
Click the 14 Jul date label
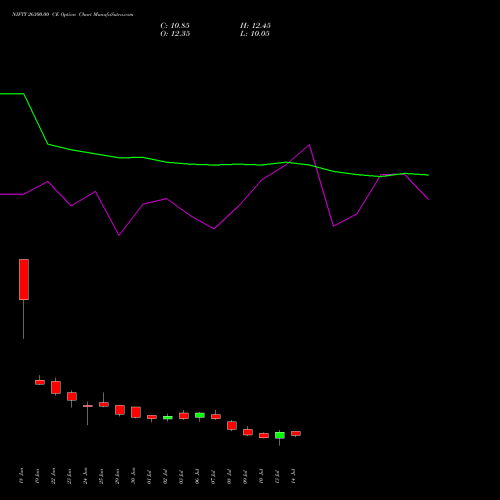click(293, 477)
